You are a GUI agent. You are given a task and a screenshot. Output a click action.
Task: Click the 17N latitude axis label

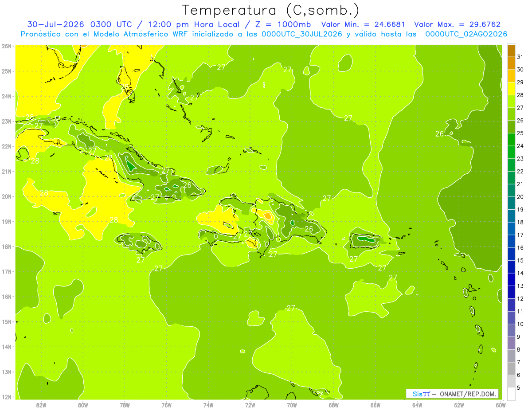tap(7, 271)
